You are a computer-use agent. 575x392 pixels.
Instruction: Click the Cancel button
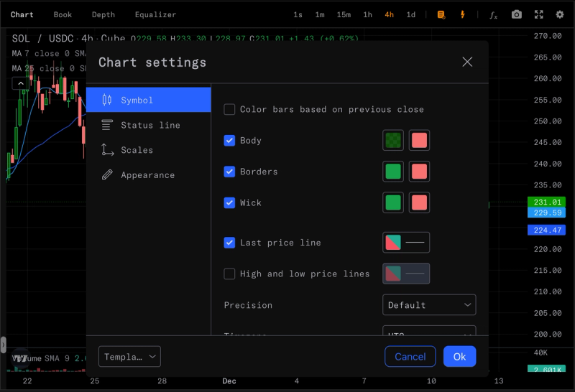click(410, 357)
